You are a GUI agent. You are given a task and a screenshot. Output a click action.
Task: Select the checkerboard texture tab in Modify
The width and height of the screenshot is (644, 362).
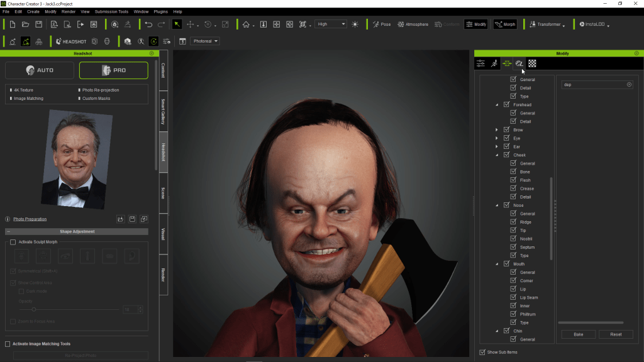[x=532, y=63]
